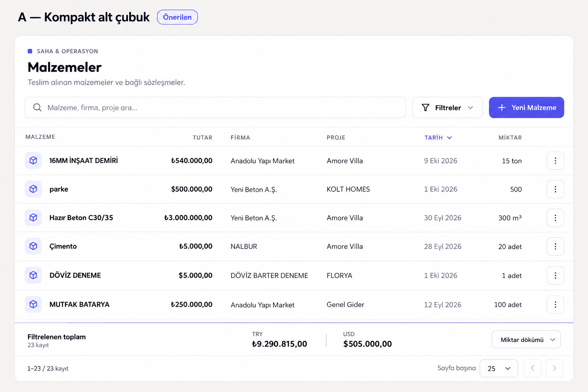Image resolution: width=588 pixels, height=392 pixels.
Task: Click firm NALBUR
Action: 244,247
